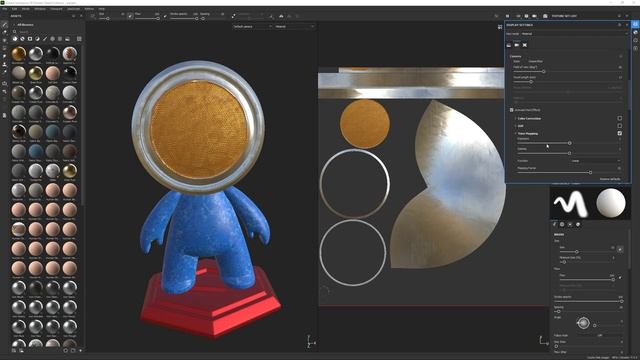Open stencil properties icon under preview
Viewport: 640px width, 360px height.
[x=570, y=224]
